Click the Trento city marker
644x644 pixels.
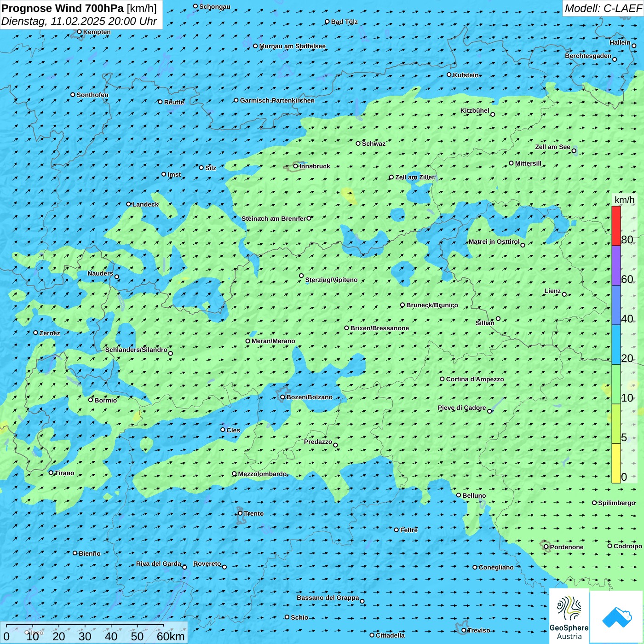pos(240,513)
